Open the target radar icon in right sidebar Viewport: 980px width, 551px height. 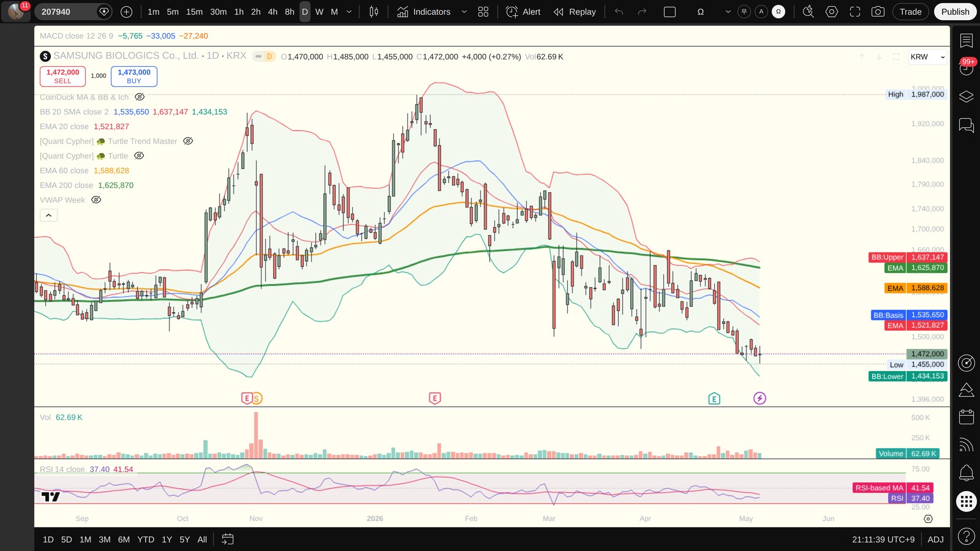pos(966,363)
